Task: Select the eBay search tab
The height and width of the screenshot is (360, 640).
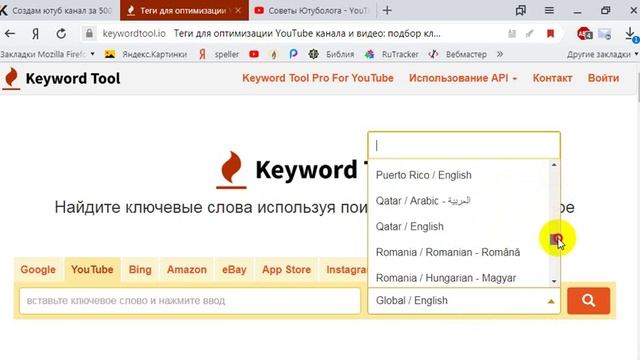Action: (234, 269)
